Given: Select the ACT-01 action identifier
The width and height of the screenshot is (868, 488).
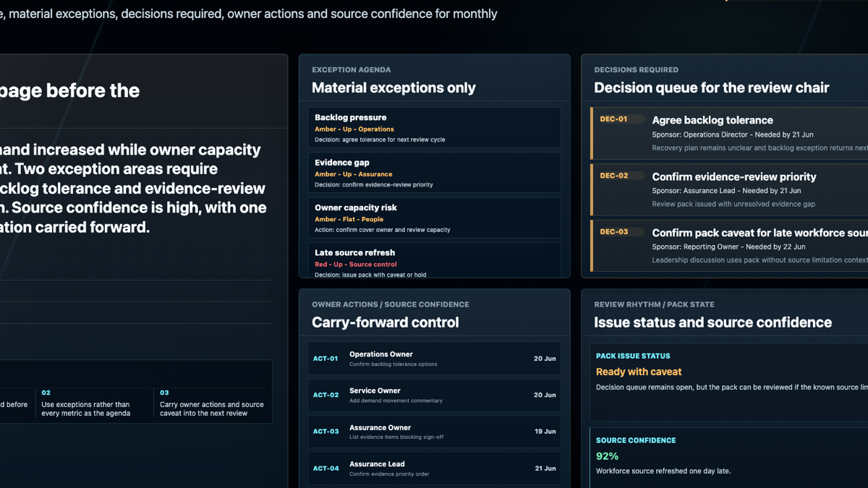Looking at the screenshot, I should [x=325, y=359].
